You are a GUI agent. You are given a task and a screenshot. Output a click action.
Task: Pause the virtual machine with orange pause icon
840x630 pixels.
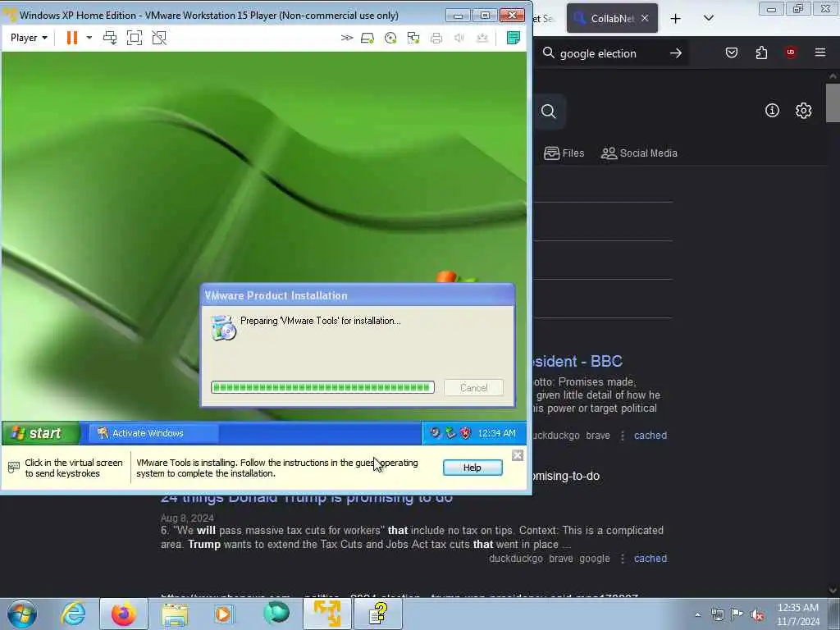click(x=72, y=38)
